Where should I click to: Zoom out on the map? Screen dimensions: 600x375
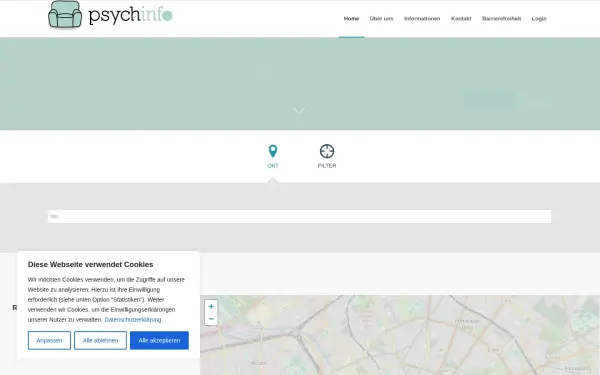pyautogui.click(x=211, y=319)
